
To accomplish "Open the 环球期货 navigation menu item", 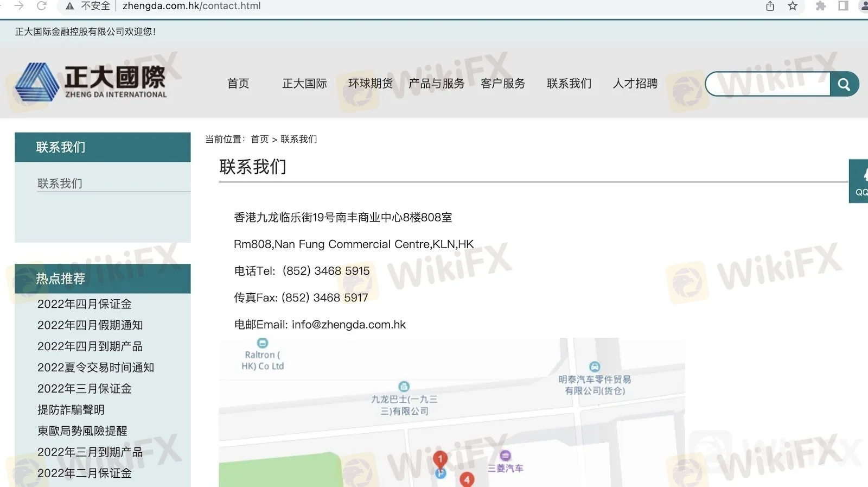I will click(x=370, y=84).
